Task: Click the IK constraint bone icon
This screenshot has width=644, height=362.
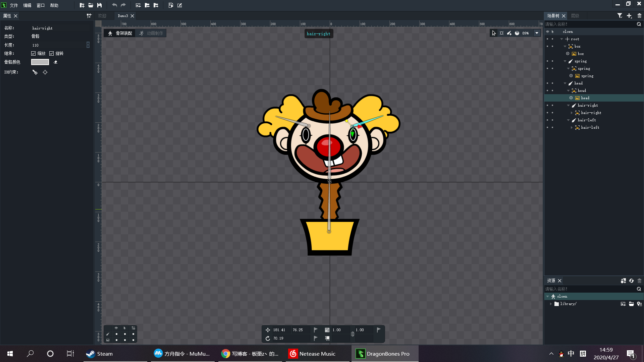Action: tap(35, 72)
